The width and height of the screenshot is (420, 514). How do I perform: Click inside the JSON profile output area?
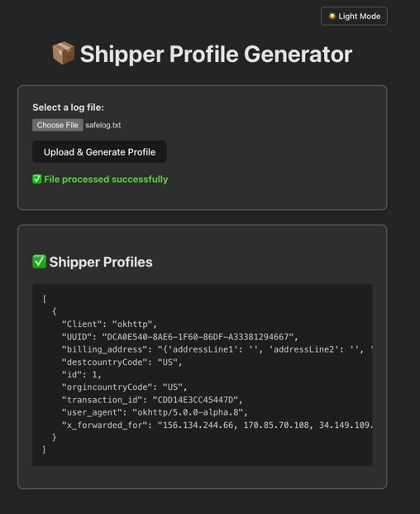click(201, 375)
